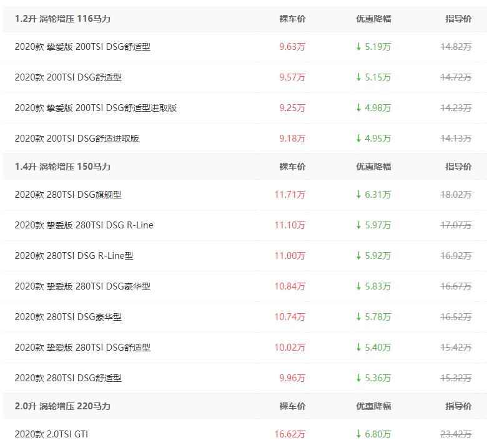Click the 16.62万 GTI bare car price
487x448 pixels.
[290, 434]
